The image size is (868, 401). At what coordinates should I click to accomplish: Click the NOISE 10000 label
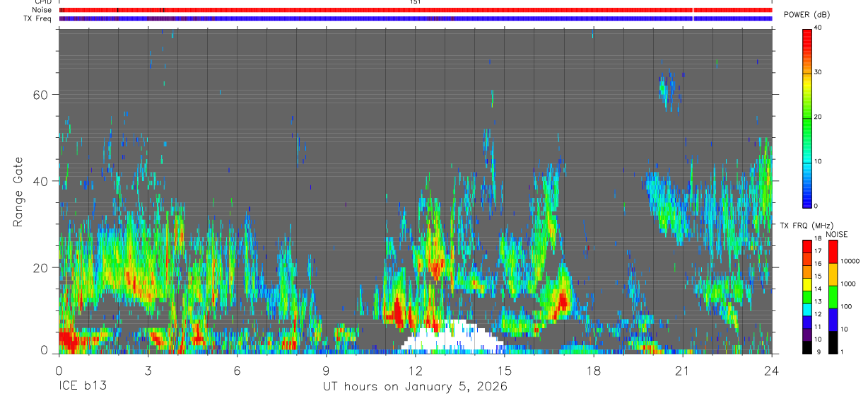pos(850,262)
